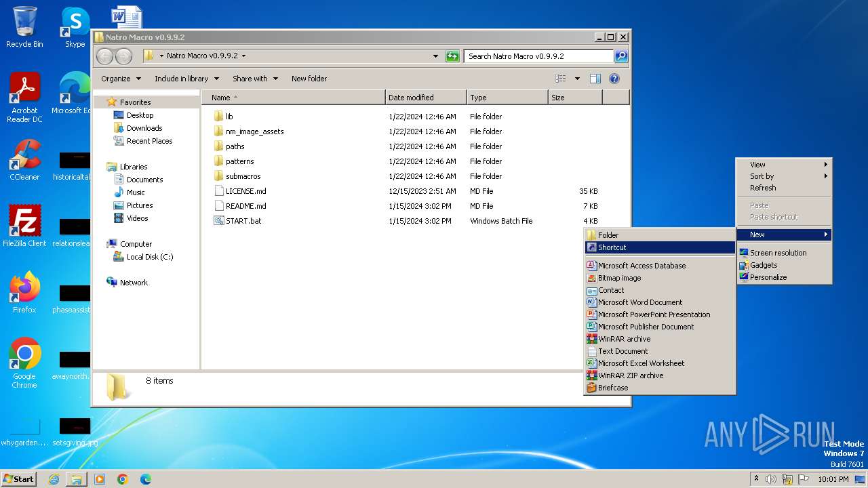The height and width of the screenshot is (488, 868).
Task: Sort by the Type column header
Action: tap(507, 98)
